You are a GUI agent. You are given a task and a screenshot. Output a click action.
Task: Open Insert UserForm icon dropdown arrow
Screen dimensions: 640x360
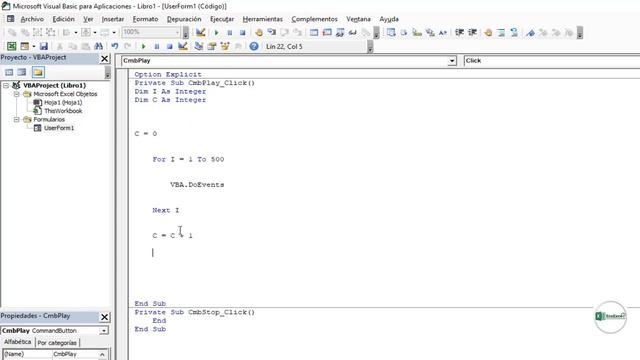[33, 47]
